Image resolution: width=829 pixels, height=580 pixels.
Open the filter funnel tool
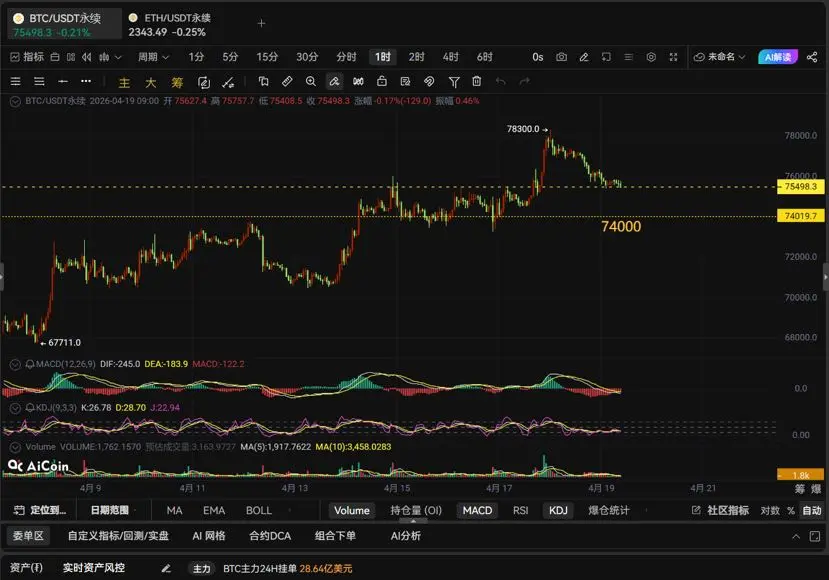click(454, 81)
